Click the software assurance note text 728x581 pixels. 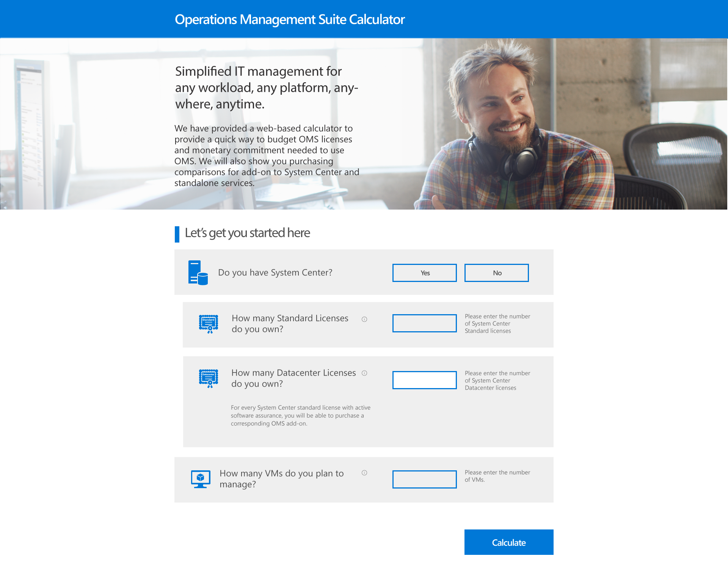tap(301, 415)
